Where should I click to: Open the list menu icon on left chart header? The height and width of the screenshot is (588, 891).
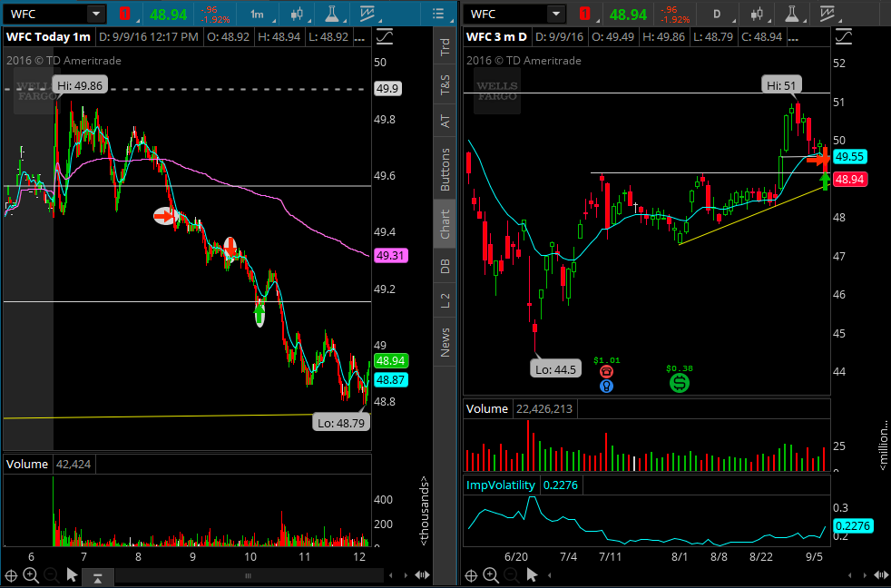point(438,14)
